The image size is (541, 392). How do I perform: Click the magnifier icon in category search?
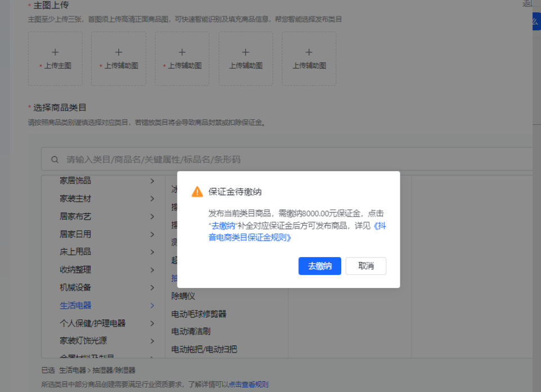53,159
